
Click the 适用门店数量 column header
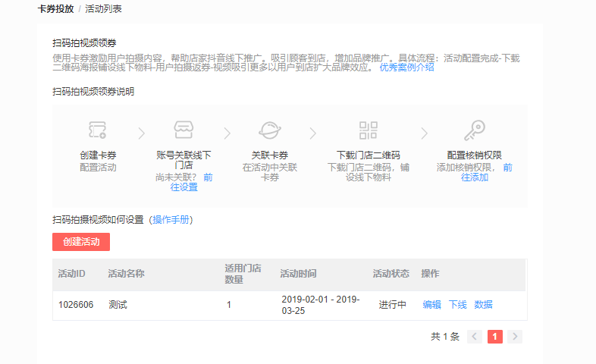click(243, 274)
